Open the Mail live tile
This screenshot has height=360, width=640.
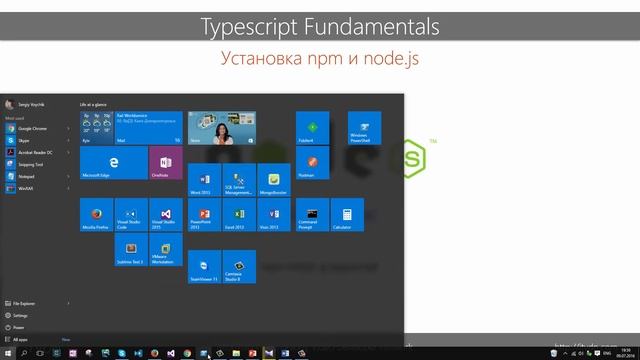[149, 128]
